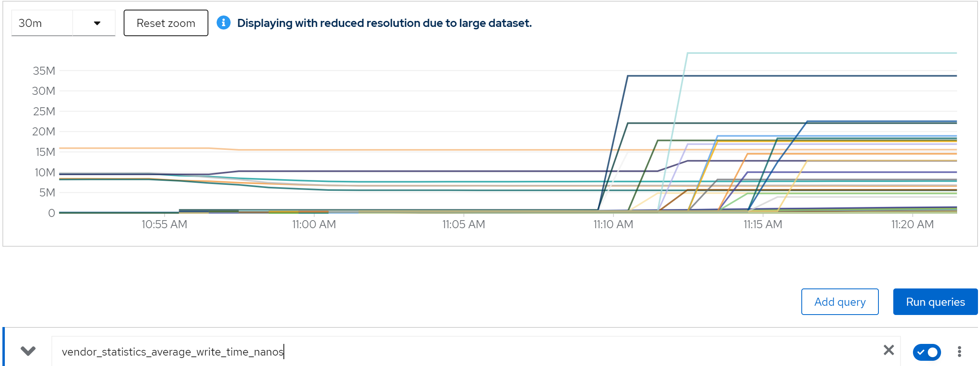
Task: Run queries with the blue button
Action: tap(935, 302)
